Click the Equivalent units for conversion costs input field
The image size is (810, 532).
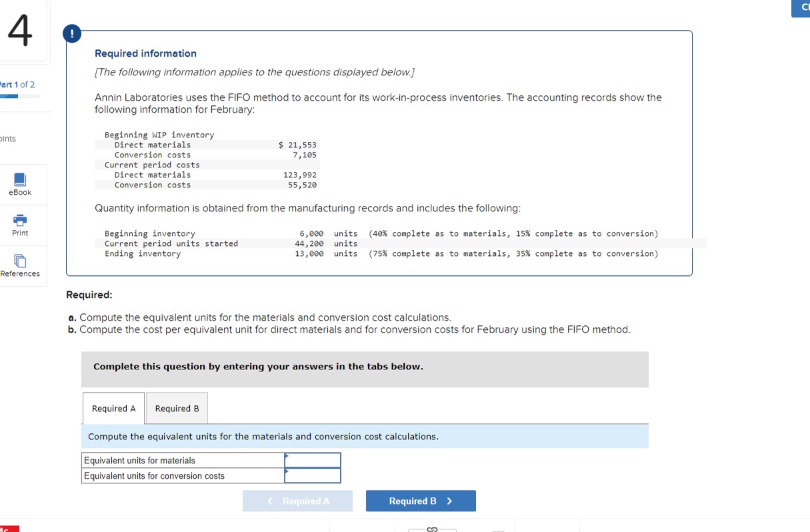tap(313, 475)
